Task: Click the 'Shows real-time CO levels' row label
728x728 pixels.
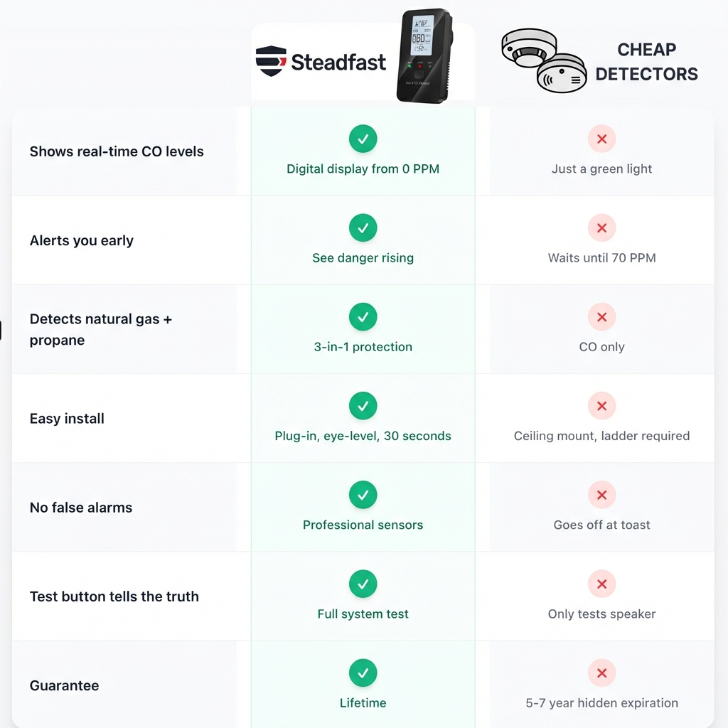Action: [117, 151]
